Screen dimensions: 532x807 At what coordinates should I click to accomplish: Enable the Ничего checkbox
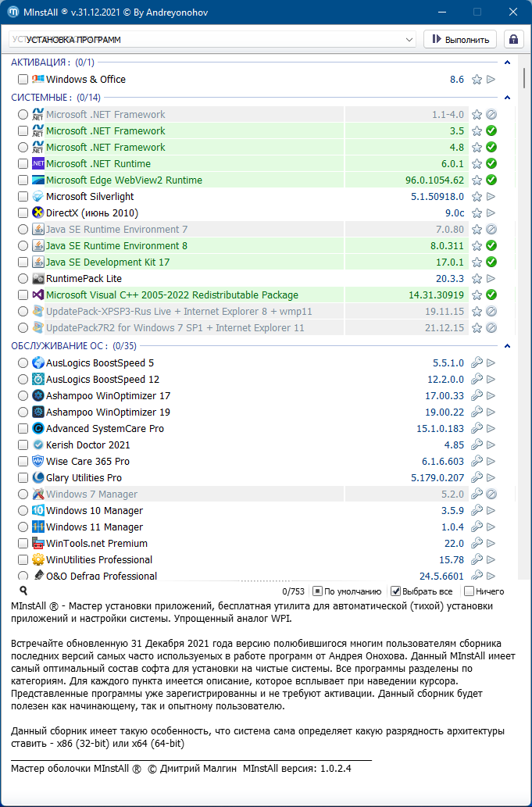469,591
